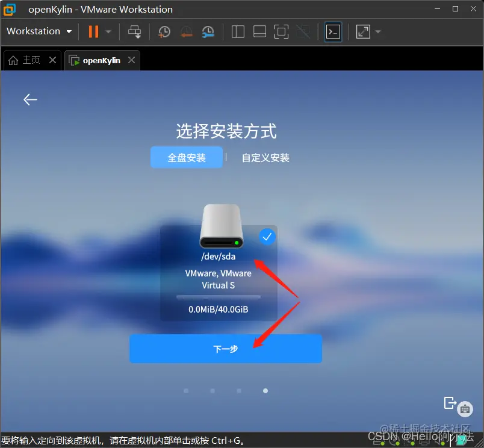The width and height of the screenshot is (484, 448).
Task: Open the virtual keyboard in openKylin installer
Action: pyautogui.click(x=465, y=409)
